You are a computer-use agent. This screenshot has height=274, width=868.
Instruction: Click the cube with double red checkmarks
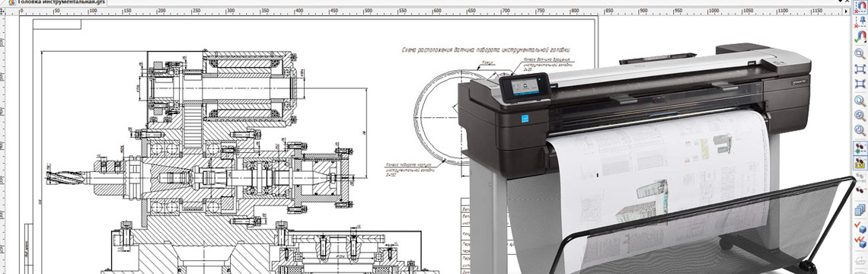(860, 241)
